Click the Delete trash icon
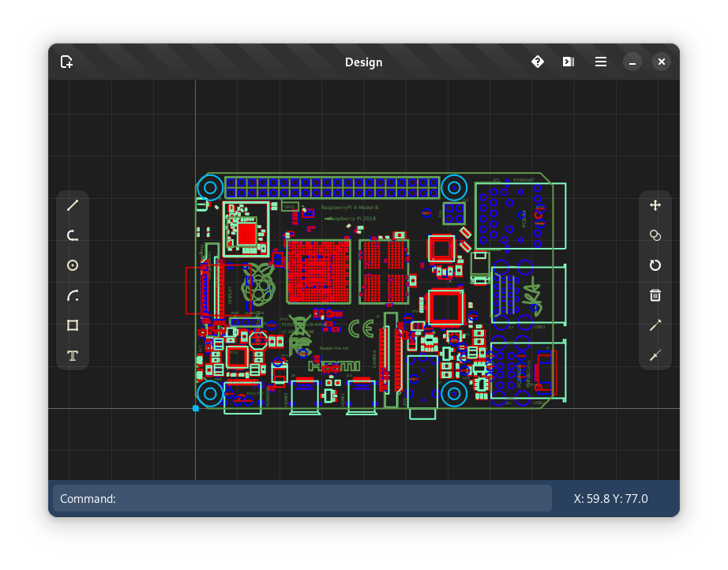 655,296
